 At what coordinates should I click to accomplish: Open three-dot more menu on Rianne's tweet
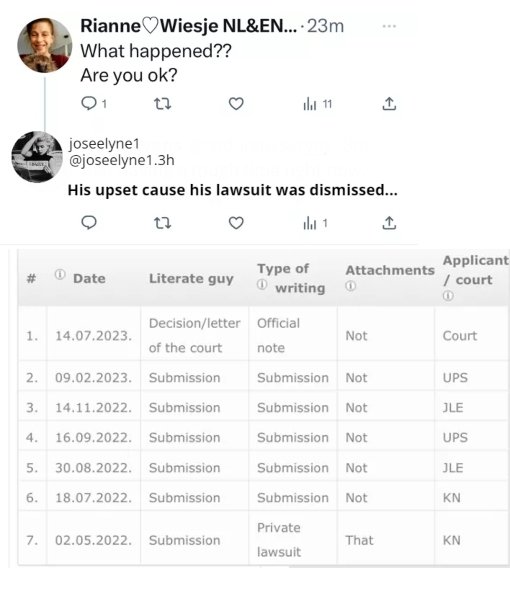[389, 26]
